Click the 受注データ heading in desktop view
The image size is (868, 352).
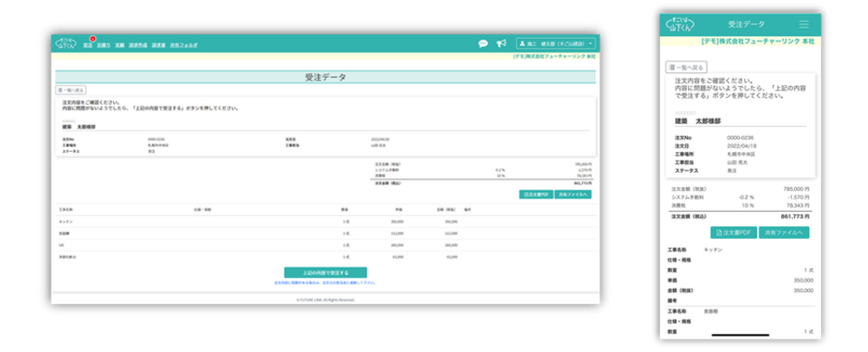pyautogui.click(x=325, y=77)
